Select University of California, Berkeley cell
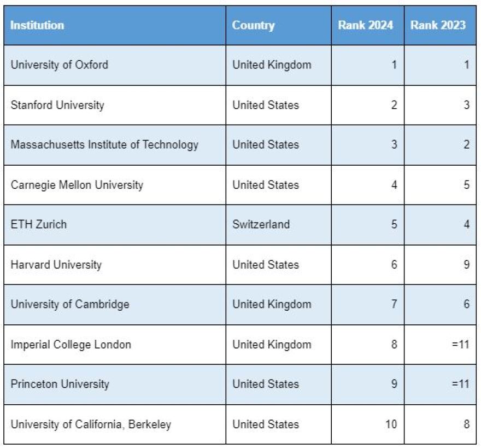 tap(91, 424)
